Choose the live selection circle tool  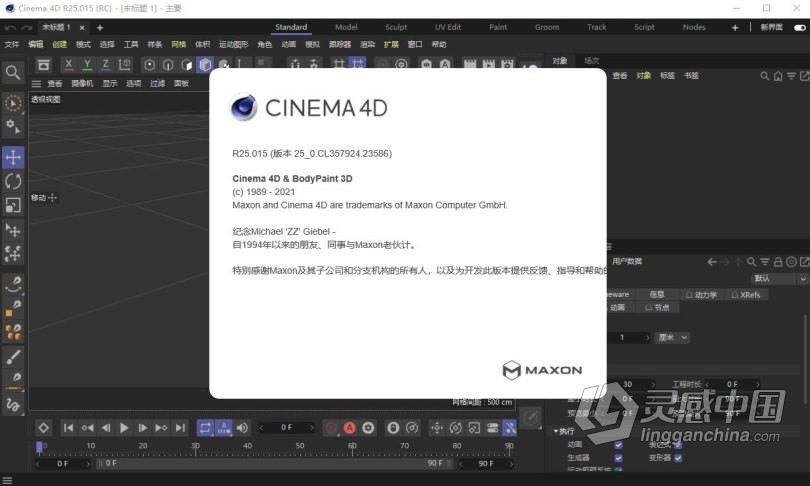coord(13,103)
